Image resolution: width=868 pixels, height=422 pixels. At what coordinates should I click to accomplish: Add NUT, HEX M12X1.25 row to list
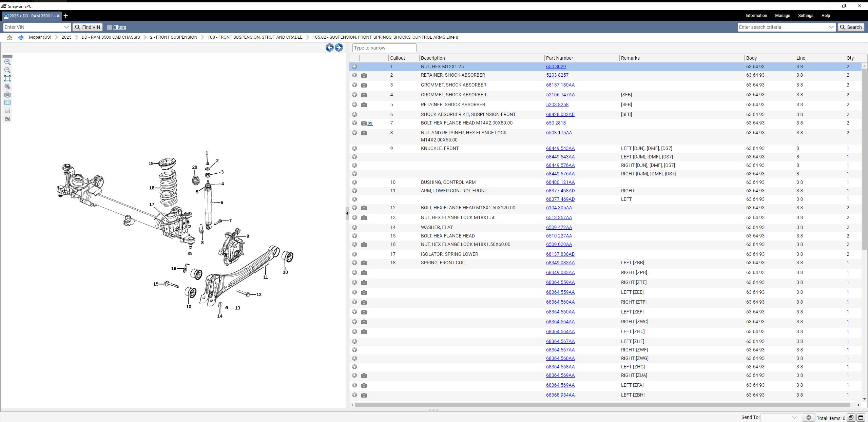click(354, 66)
